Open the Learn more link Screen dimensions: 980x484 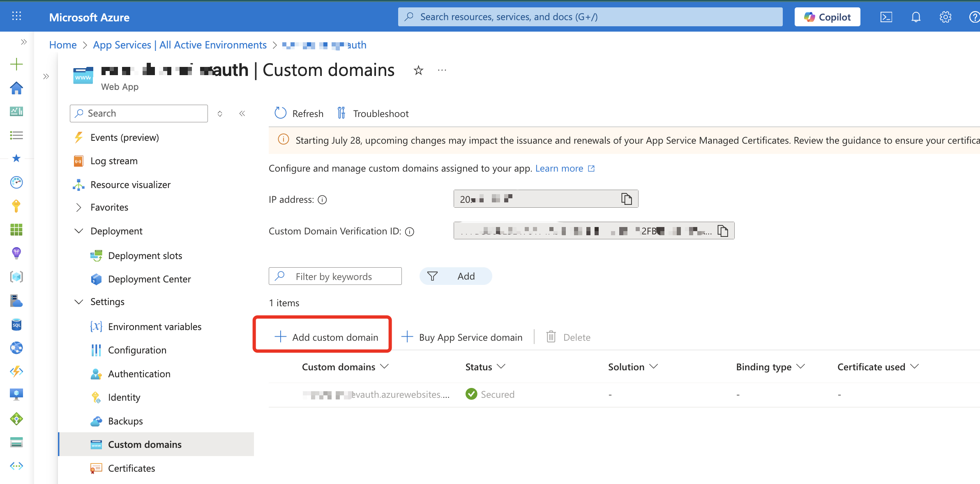[x=559, y=168]
